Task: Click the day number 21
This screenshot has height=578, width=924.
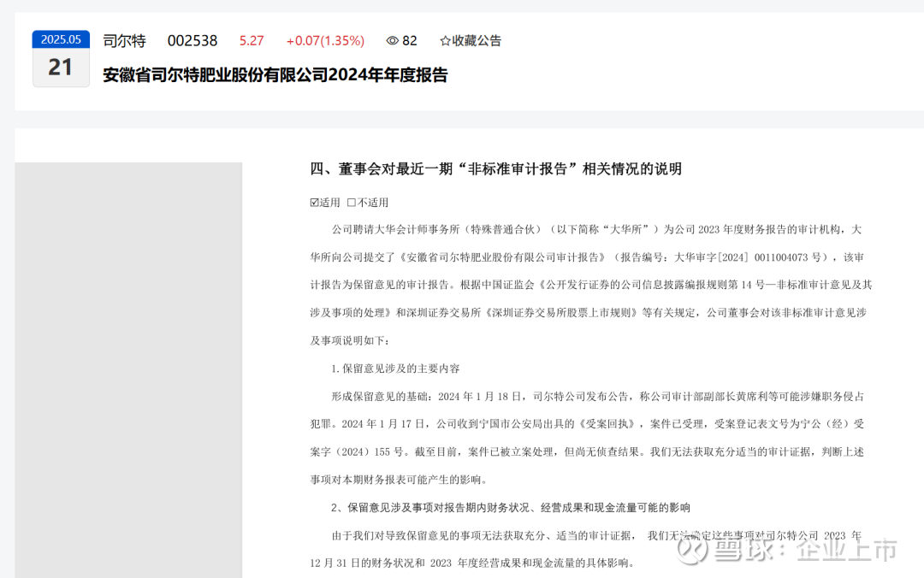Action: tap(60, 68)
